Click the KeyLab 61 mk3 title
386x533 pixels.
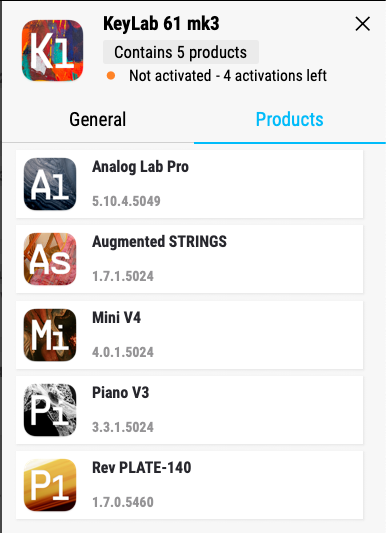[x=161, y=23]
